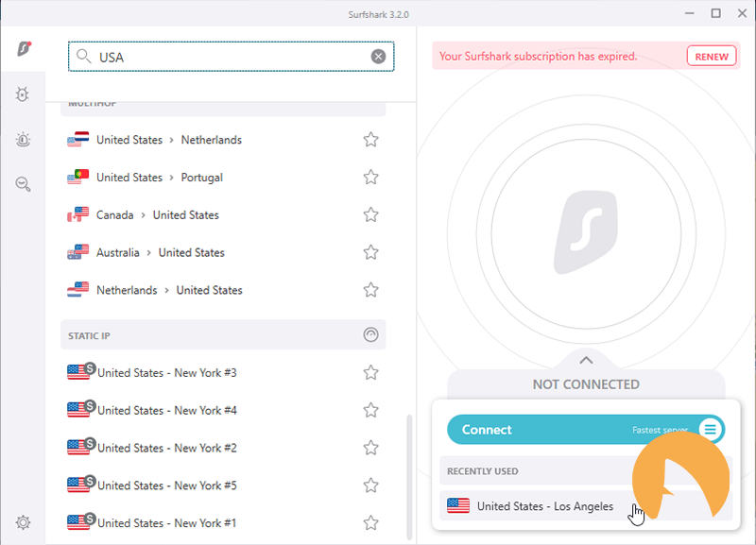The width and height of the screenshot is (756, 545).
Task: Choose United States - New York #2
Action: pos(223,448)
